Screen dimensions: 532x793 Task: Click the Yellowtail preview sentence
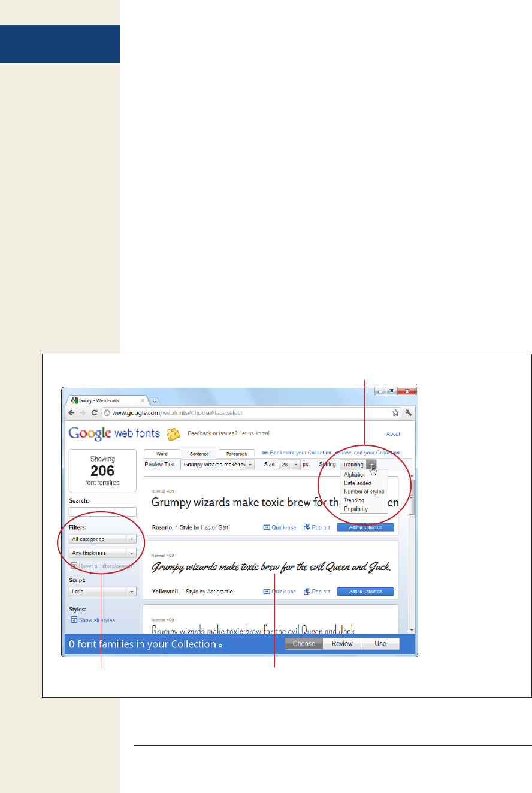[271, 567]
